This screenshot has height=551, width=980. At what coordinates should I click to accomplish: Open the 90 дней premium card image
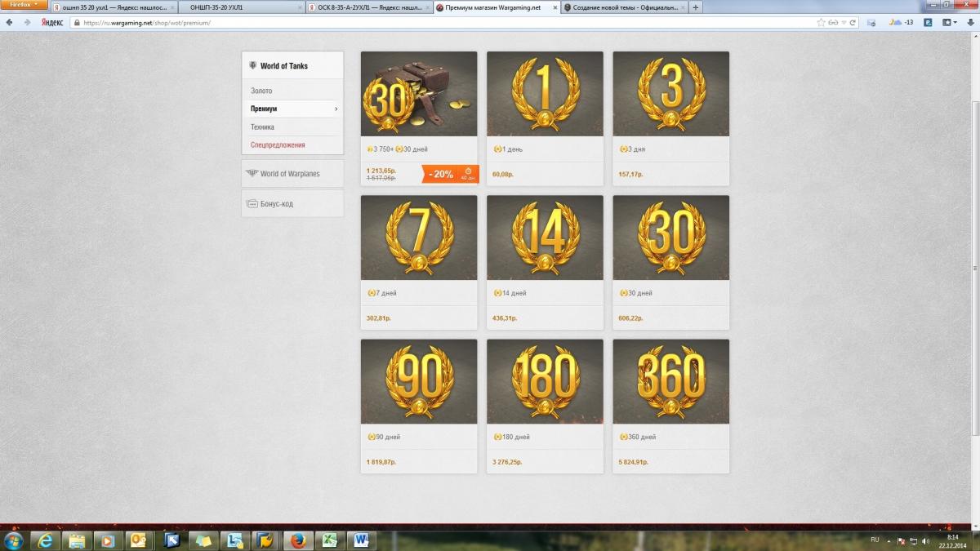tap(419, 381)
